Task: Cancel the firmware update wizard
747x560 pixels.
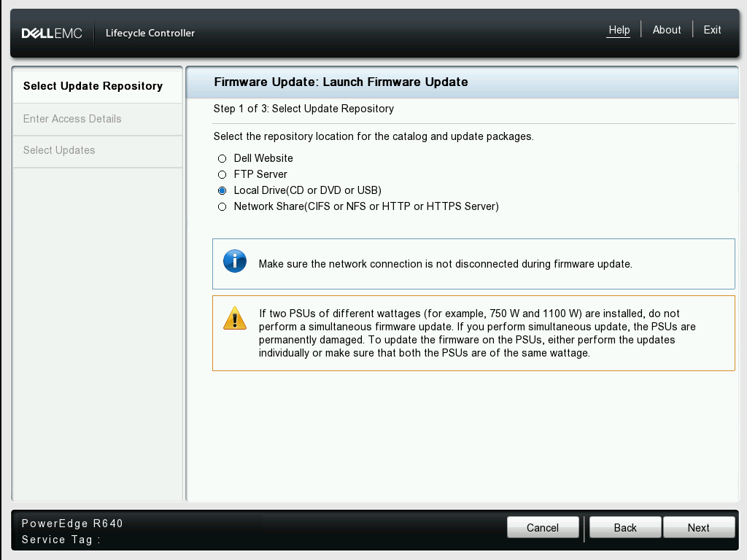Action: point(543,527)
